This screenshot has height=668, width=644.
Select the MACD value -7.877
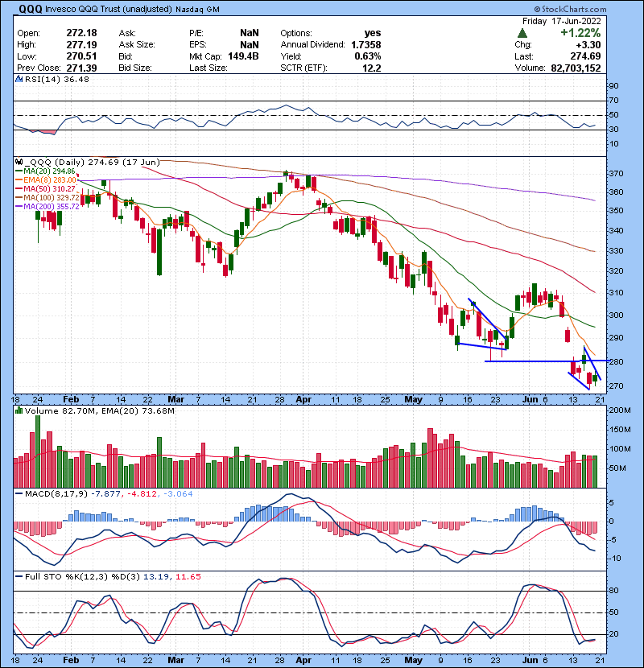(x=105, y=494)
